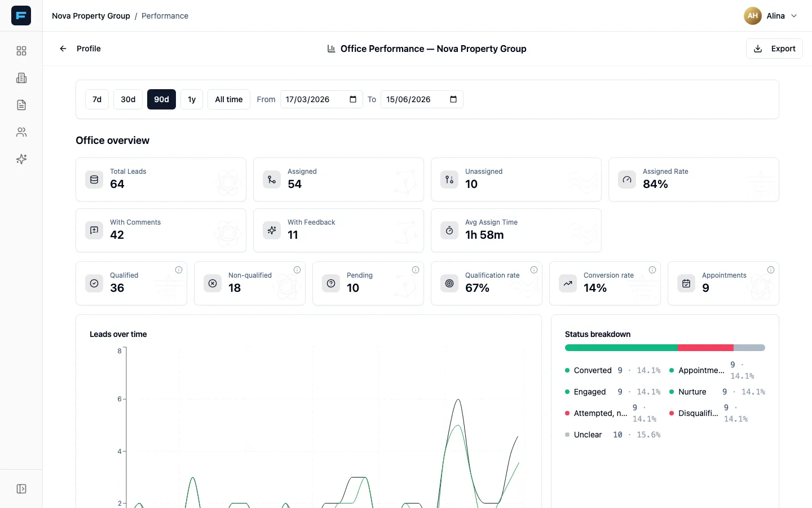Open the dashboard grid icon in sidebar
812x508 pixels.
pos(21,51)
